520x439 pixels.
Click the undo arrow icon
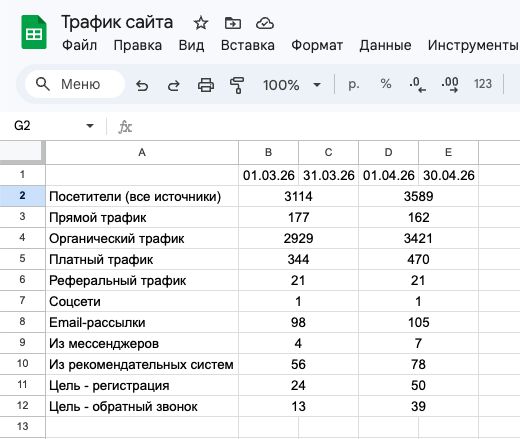point(142,85)
